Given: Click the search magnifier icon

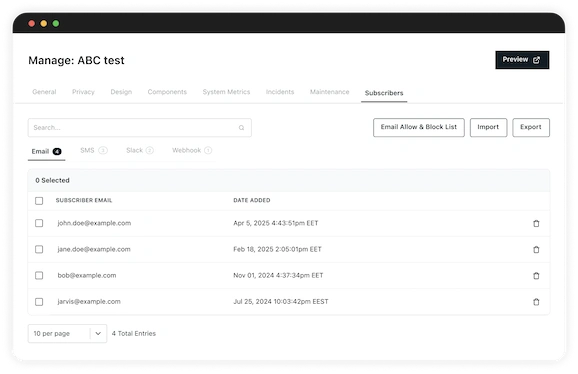Looking at the screenshot, I should point(241,128).
